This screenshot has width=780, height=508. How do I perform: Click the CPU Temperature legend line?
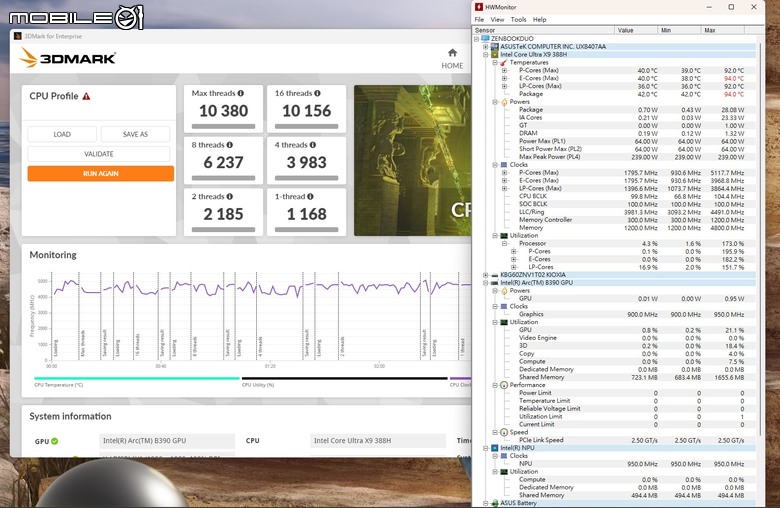[137, 378]
